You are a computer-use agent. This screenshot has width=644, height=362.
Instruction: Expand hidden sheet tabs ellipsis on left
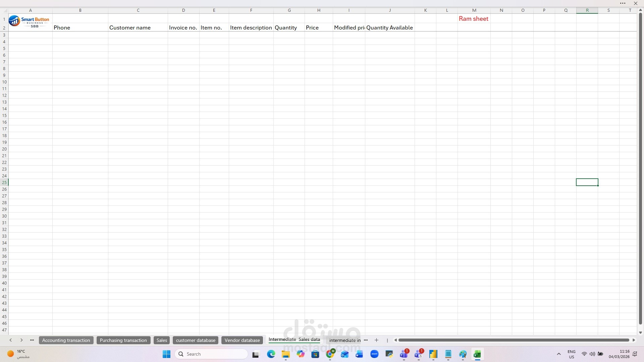tap(32, 340)
